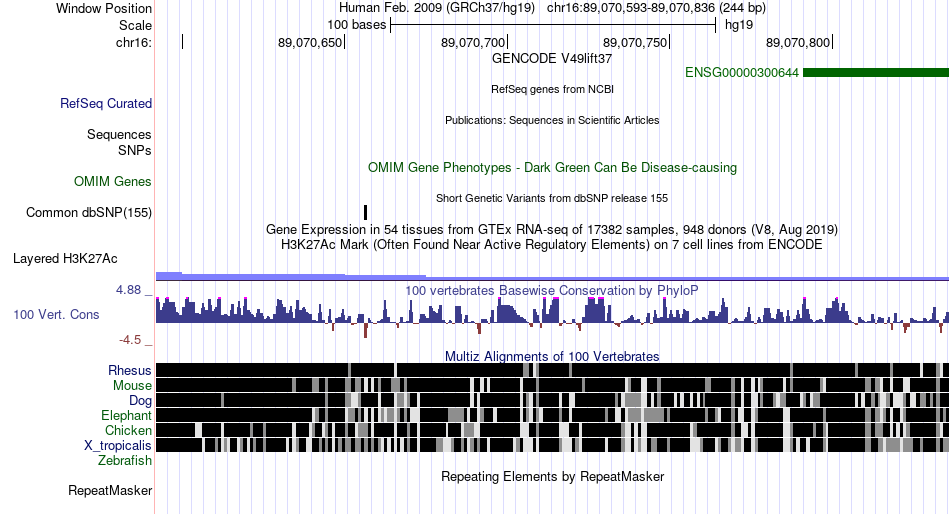Click the Mouse alignment row label
Image resolution: width=950 pixels, height=514 pixels.
tap(132, 386)
